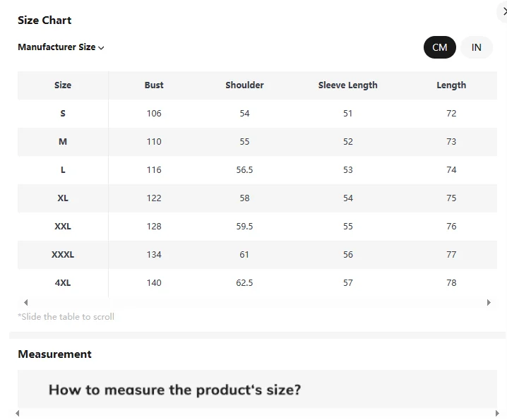The height and width of the screenshot is (420, 507).
Task: Click the table's right scroll arrow
Action: [489, 302]
